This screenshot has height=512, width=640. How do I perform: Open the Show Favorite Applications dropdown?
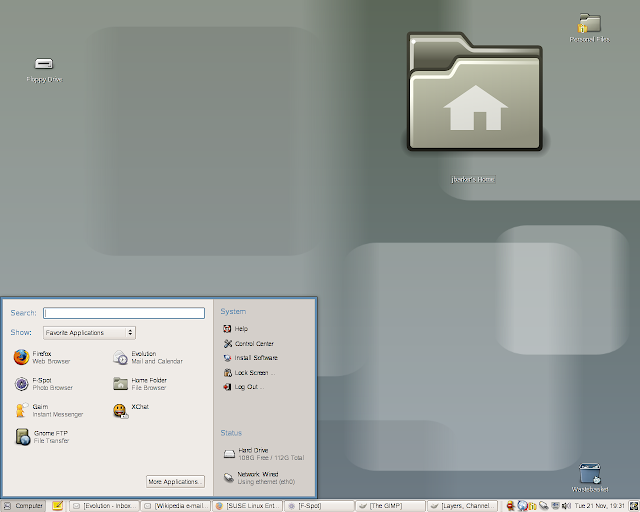(x=89, y=333)
